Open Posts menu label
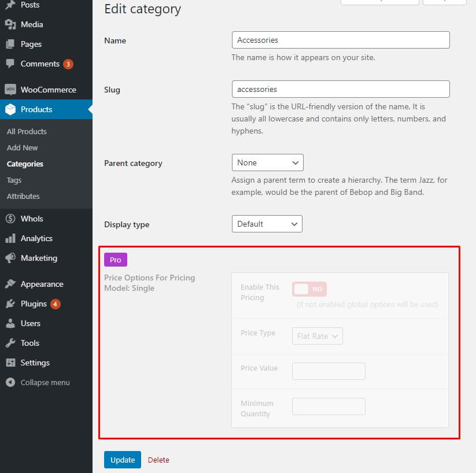Viewport: 476px width, 473px height. [30, 5]
